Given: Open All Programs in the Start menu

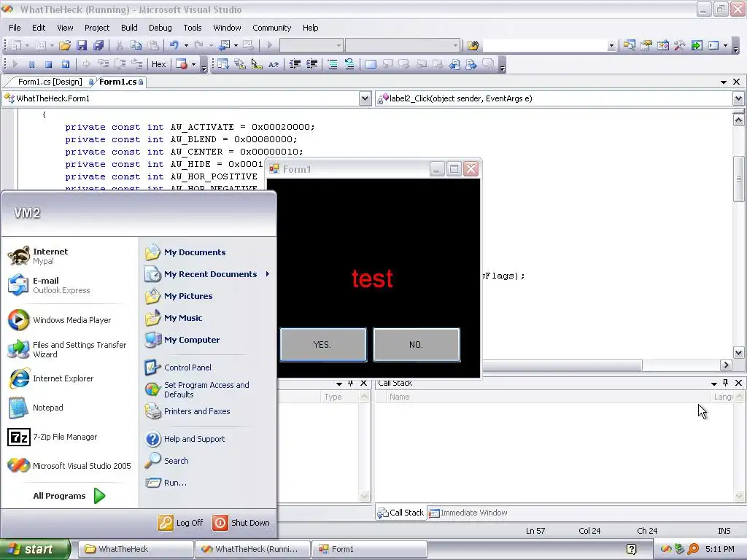Looking at the screenshot, I should (69, 496).
